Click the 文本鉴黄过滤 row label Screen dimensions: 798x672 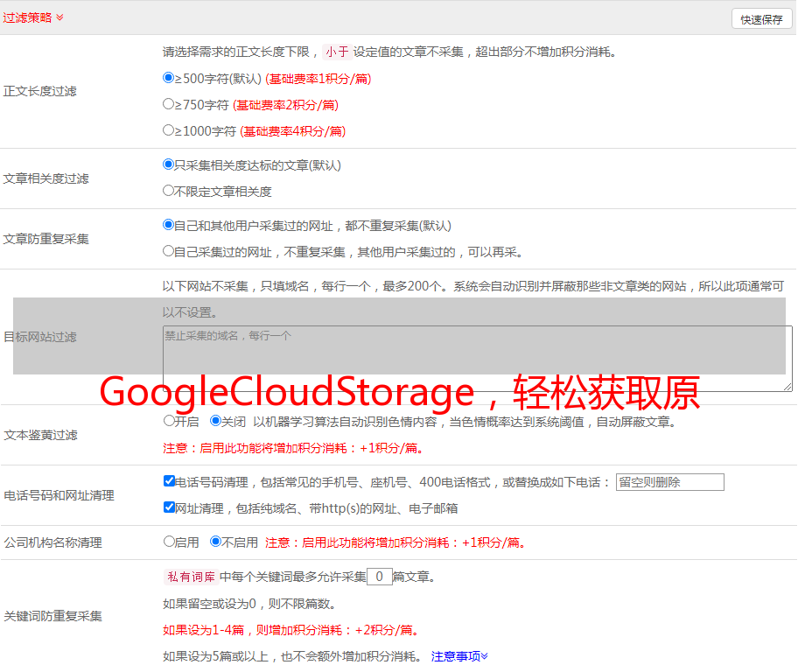[41, 435]
